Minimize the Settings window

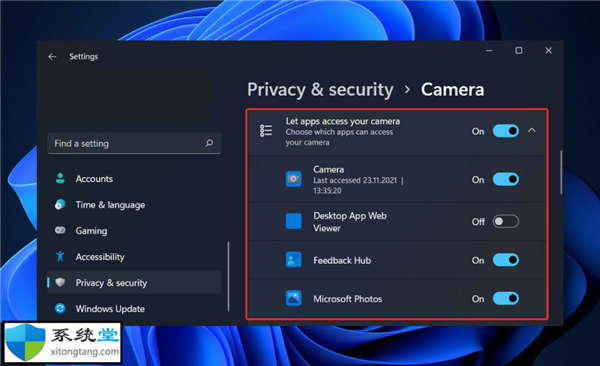coord(489,51)
